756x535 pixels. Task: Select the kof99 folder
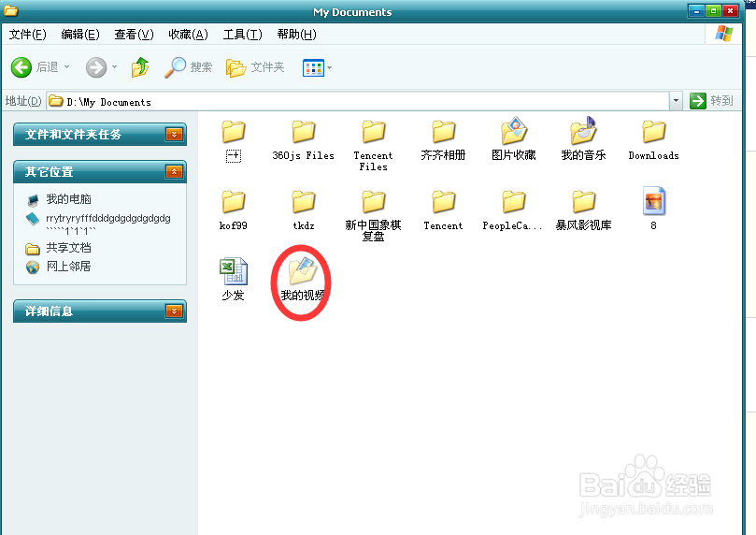(x=234, y=210)
